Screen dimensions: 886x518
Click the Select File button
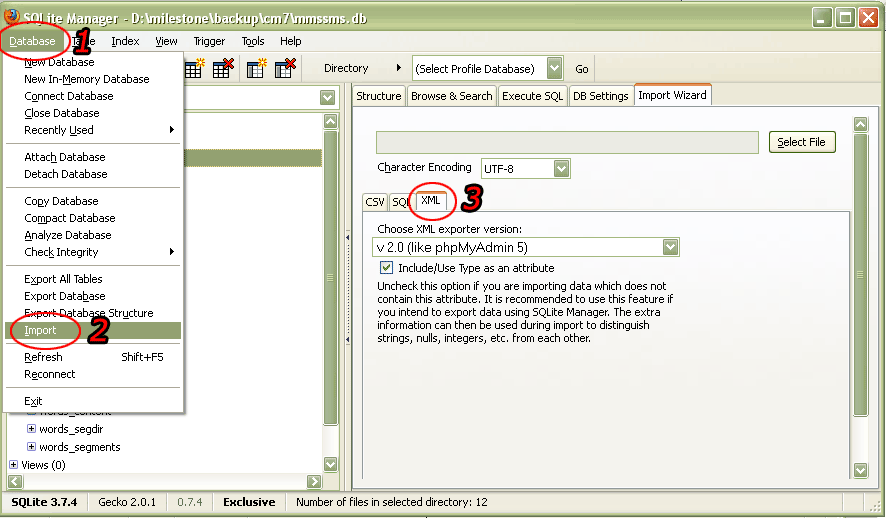(x=801, y=142)
